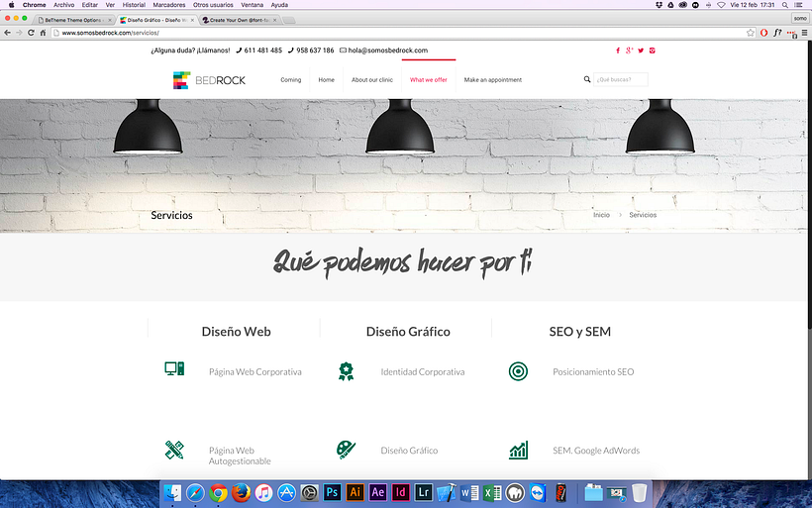
Task: Click the Opera extension icon in Chrome's toolbar
Action: point(763,33)
